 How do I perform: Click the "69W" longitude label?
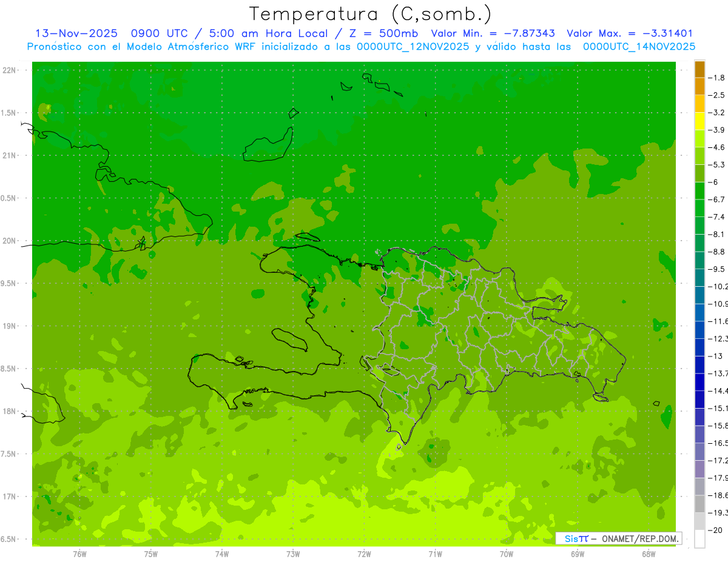578,554
